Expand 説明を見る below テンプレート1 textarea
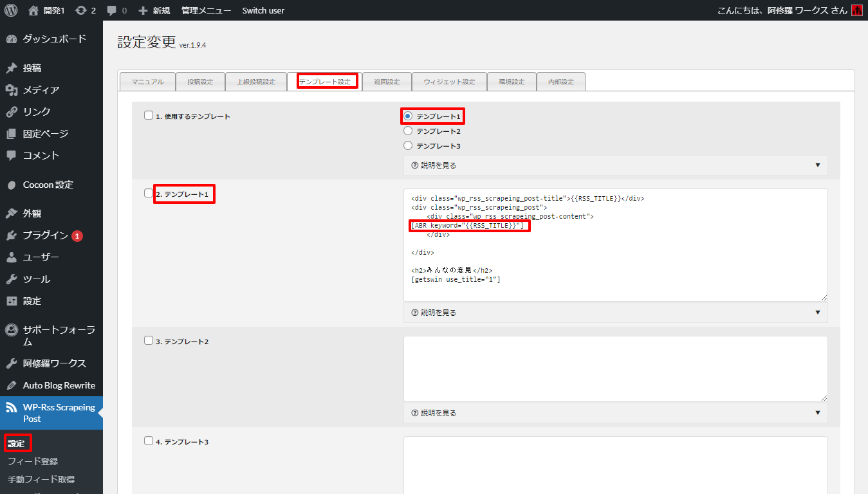 435,312
